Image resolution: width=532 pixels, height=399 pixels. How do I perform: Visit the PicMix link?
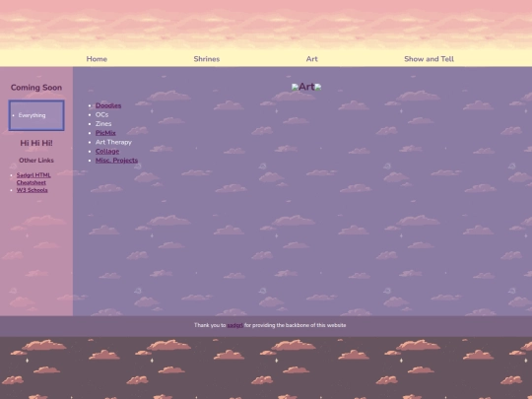point(105,133)
